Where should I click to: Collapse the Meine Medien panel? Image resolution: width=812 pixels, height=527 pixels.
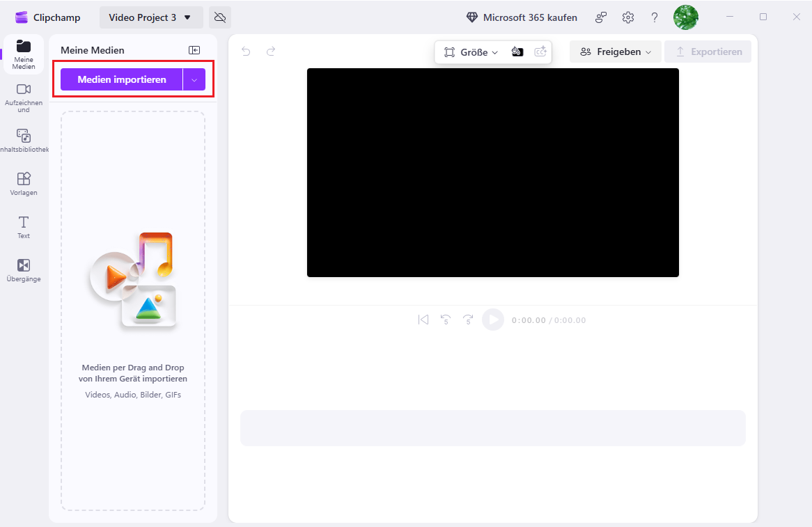point(194,50)
